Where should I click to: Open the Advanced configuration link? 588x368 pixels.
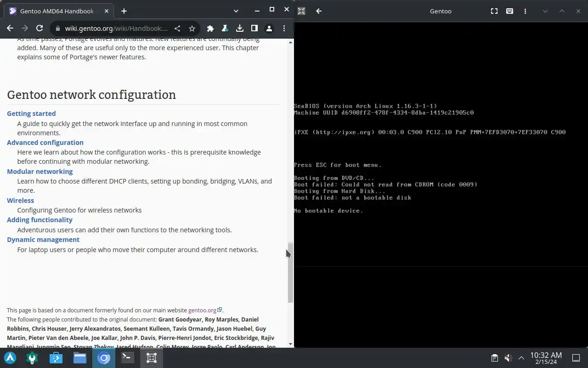(x=45, y=143)
